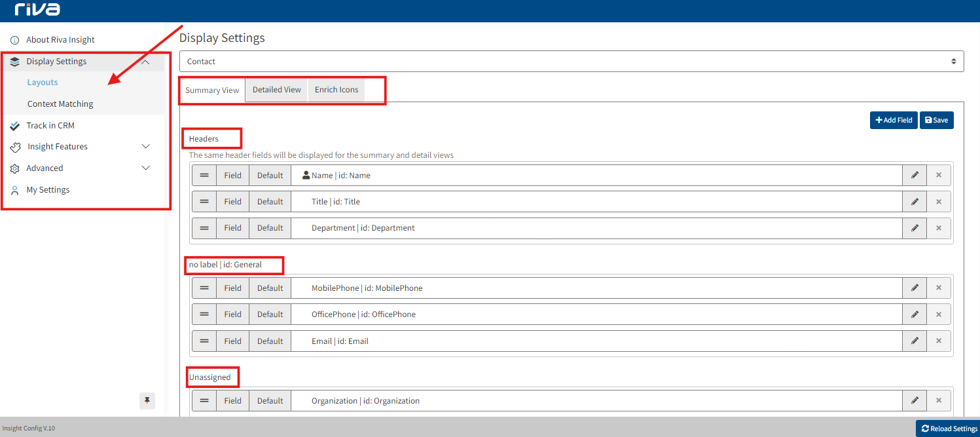Switch to the Detailed View tab
Screen dimensions: 980x437
point(276,90)
